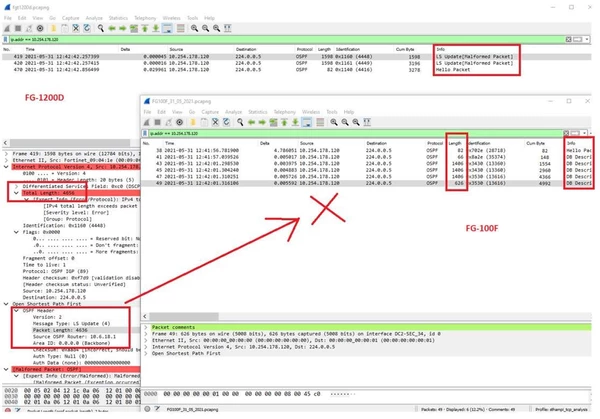Select packet 49 row with length 626
The height and width of the screenshot is (419, 600).
(367, 183)
